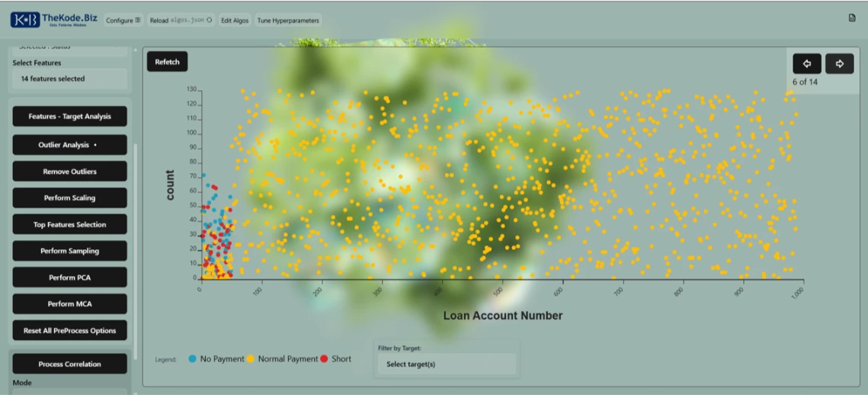Open Tune Hyperparameters in the top bar
The image size is (868, 395).
tap(288, 21)
